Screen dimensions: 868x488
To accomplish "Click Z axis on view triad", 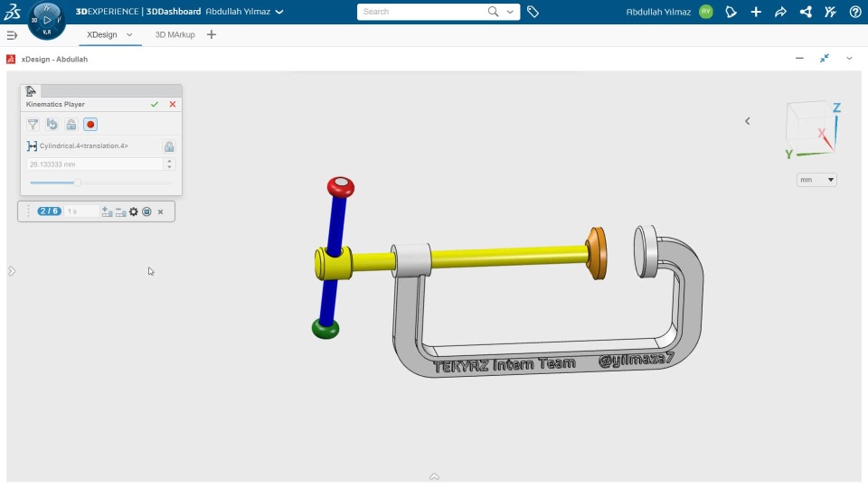I will 836,108.
